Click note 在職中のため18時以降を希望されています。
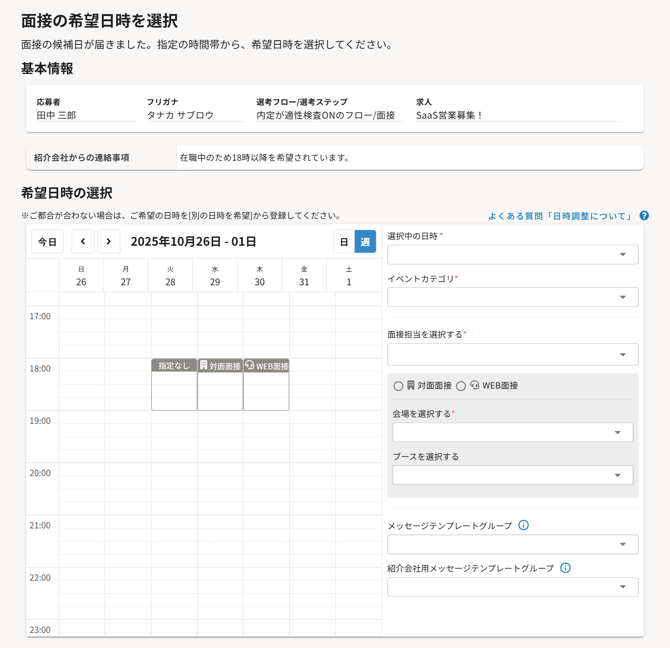The height and width of the screenshot is (648, 670). pyautogui.click(x=265, y=158)
